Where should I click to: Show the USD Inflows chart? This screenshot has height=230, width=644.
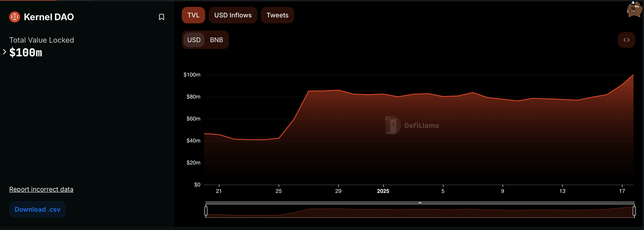233,15
